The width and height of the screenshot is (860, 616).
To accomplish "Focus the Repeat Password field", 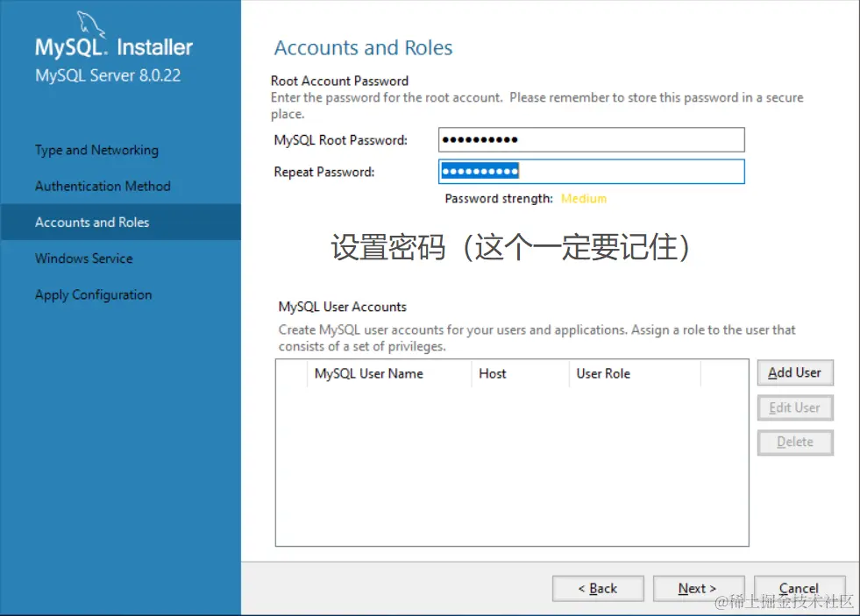I will [591, 172].
